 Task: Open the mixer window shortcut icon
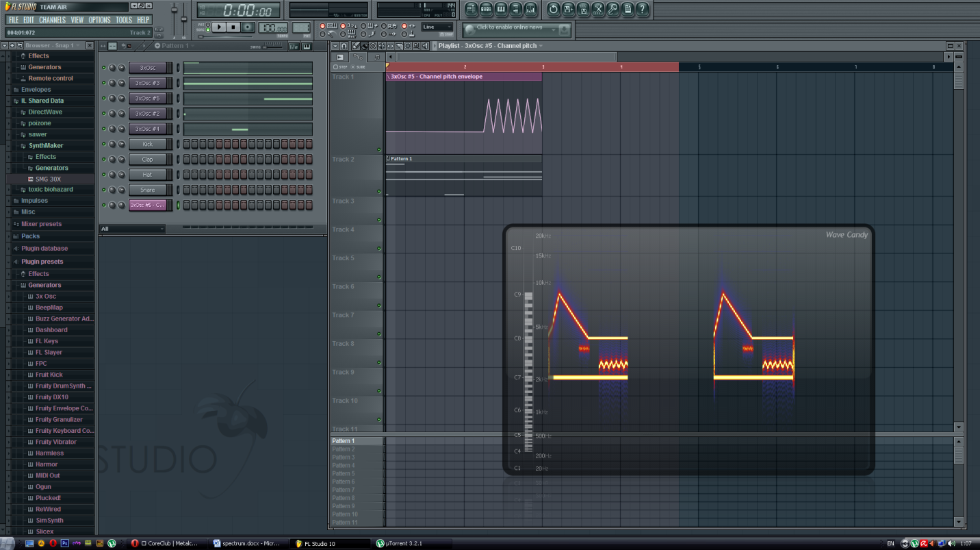pos(530,10)
